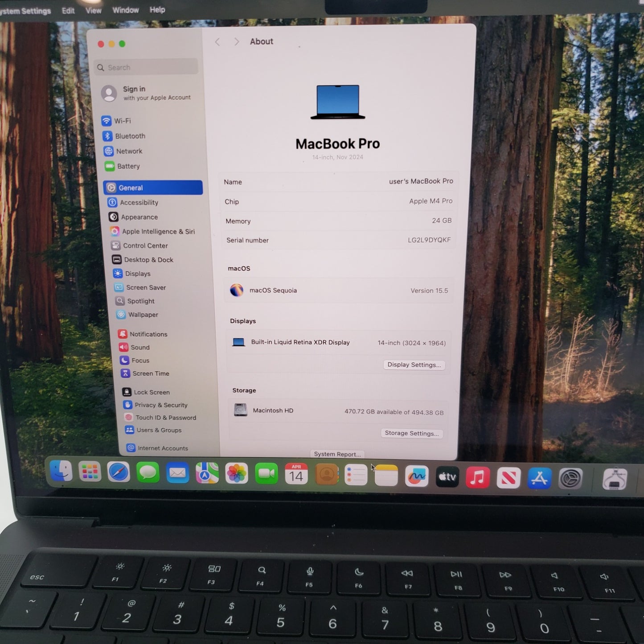The height and width of the screenshot is (644, 644).
Task: Go back using the back chevron
Action: [x=217, y=42]
